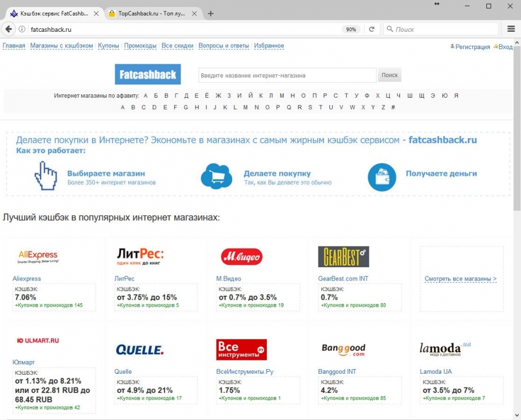This screenshot has height=420, width=521.
Task: Open the Купоны menu link
Action: (108, 46)
